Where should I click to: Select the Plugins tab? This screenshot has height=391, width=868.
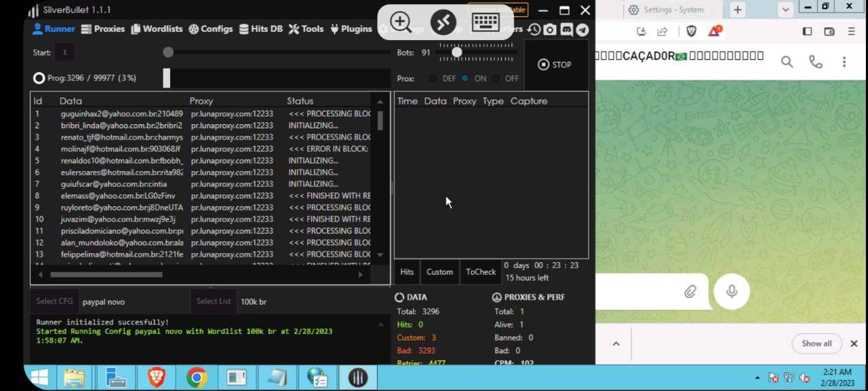[351, 29]
